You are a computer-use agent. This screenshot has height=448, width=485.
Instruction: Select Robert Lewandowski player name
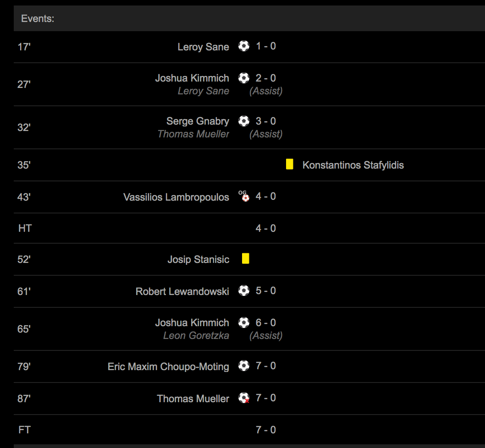click(x=182, y=291)
